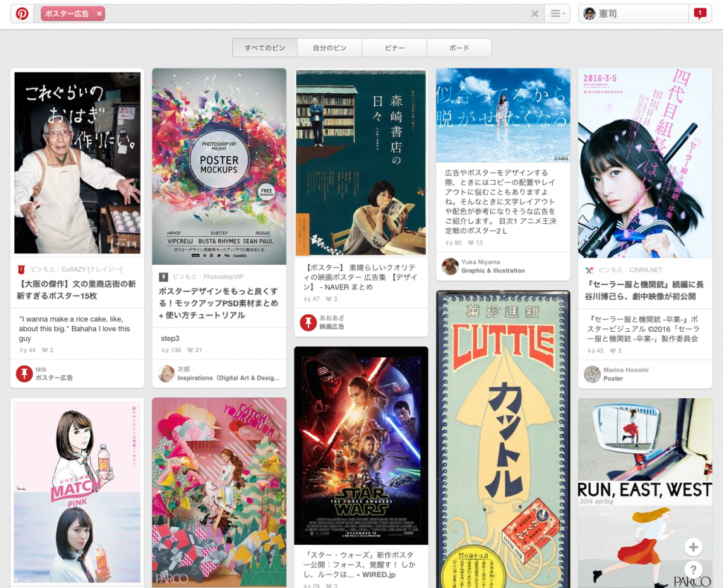Click the "I wanna make a rice cake" caption

74,328
